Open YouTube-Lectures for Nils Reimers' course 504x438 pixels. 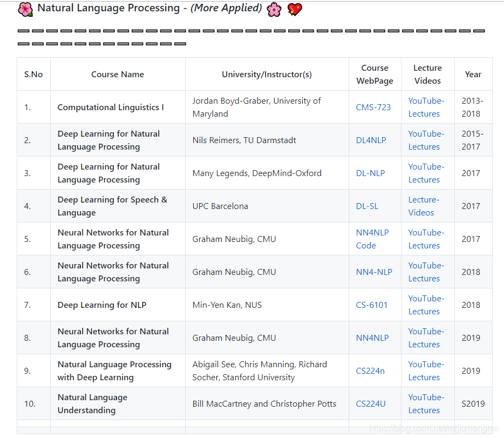click(x=426, y=140)
